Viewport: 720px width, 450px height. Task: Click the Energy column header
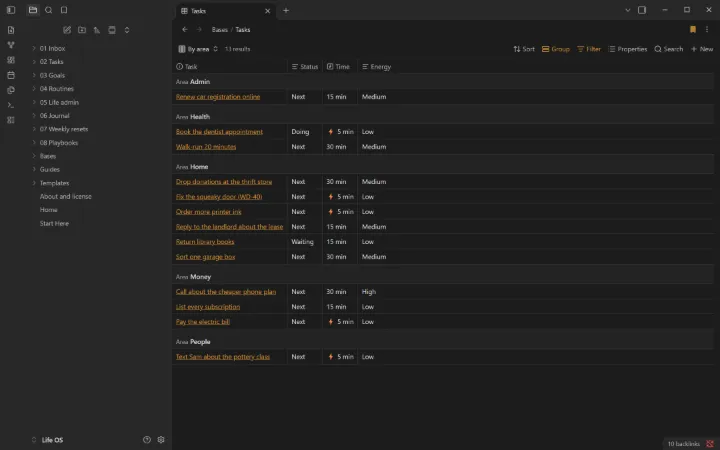pos(376,67)
